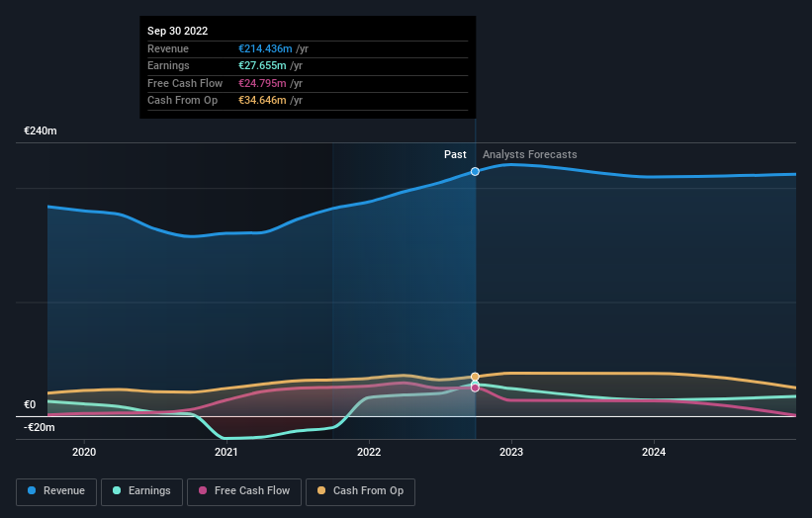Click the Cash From Op row label in tooltip
Screen dimensions: 812x518
[x=182, y=101]
